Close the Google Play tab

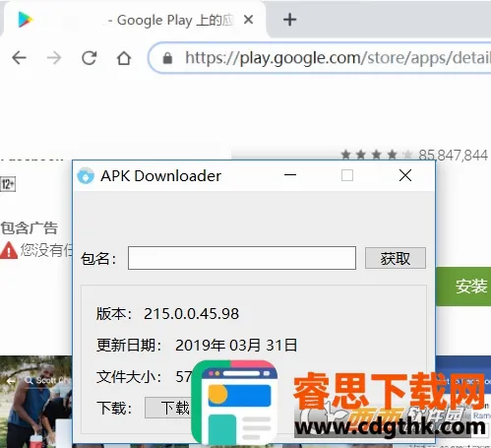click(249, 20)
